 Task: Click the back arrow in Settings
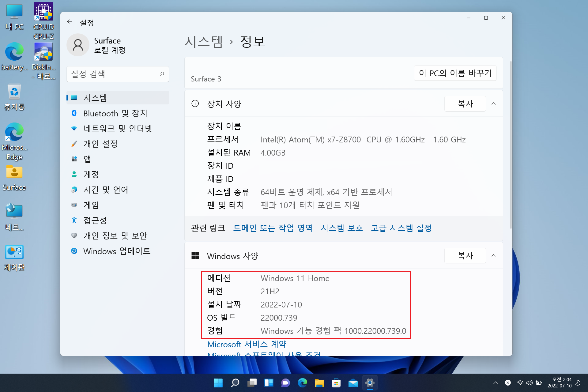coord(70,22)
